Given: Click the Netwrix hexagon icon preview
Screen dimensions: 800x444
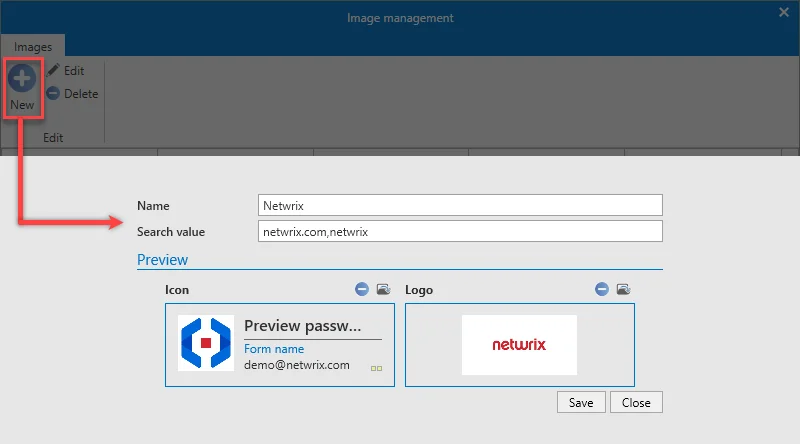Looking at the screenshot, I should tap(206, 343).
